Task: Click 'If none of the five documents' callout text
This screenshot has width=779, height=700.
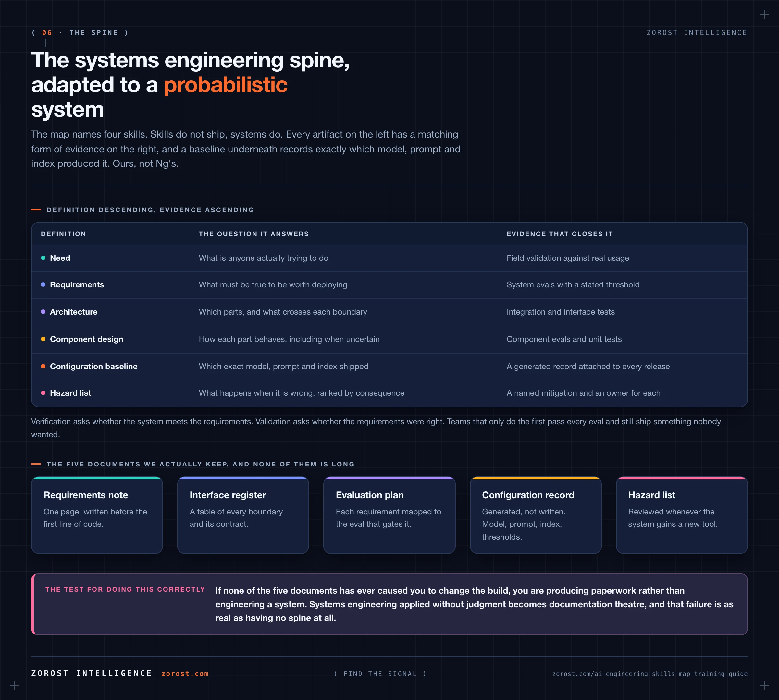Action: (x=474, y=604)
